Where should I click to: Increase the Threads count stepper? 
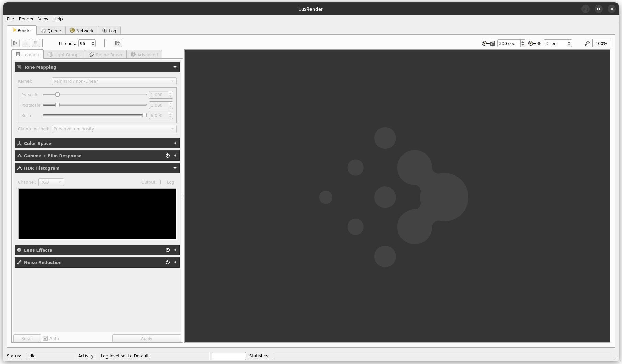pos(93,42)
